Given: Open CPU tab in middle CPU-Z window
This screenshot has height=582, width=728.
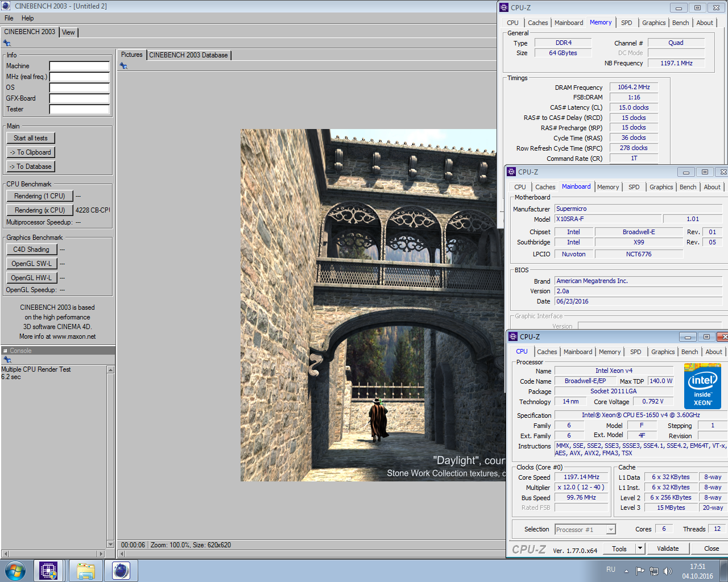Looking at the screenshot, I should coord(520,187).
